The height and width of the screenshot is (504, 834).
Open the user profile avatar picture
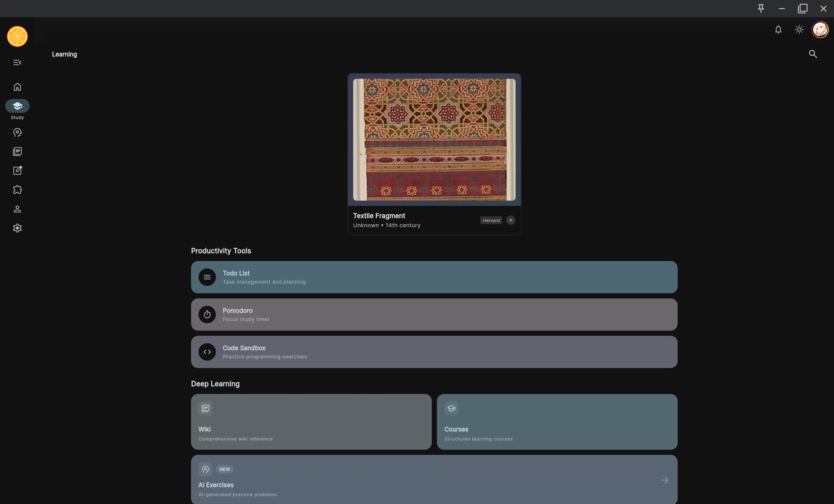click(820, 30)
